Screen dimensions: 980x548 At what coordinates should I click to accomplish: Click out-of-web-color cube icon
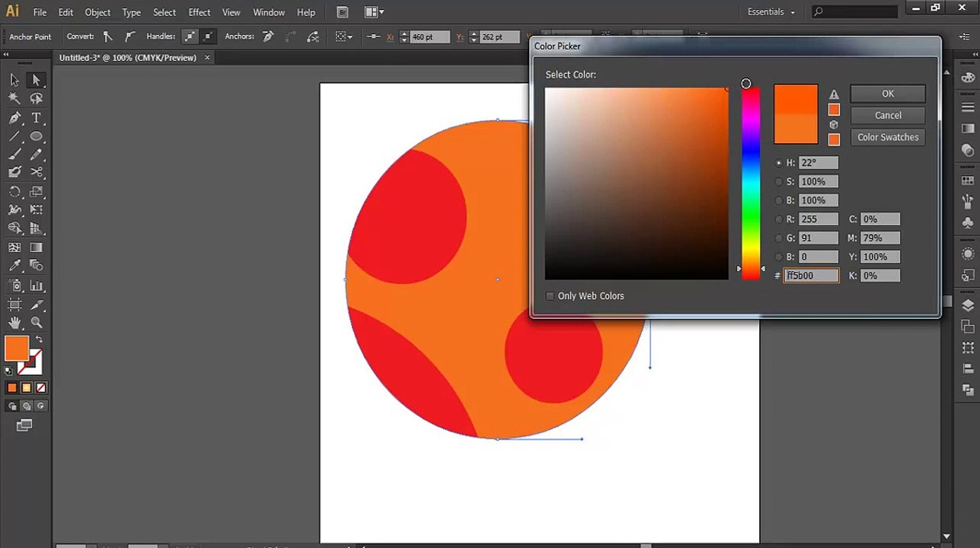click(x=834, y=125)
